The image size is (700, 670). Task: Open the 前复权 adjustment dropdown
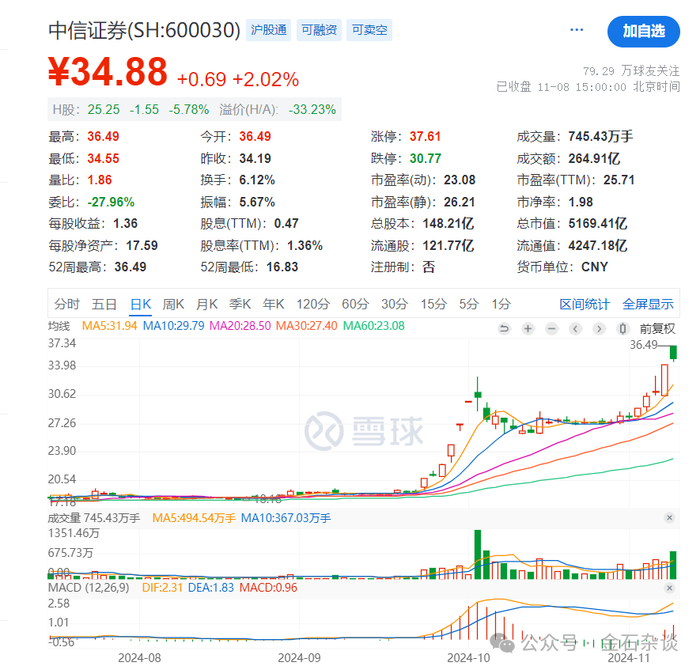[658, 329]
